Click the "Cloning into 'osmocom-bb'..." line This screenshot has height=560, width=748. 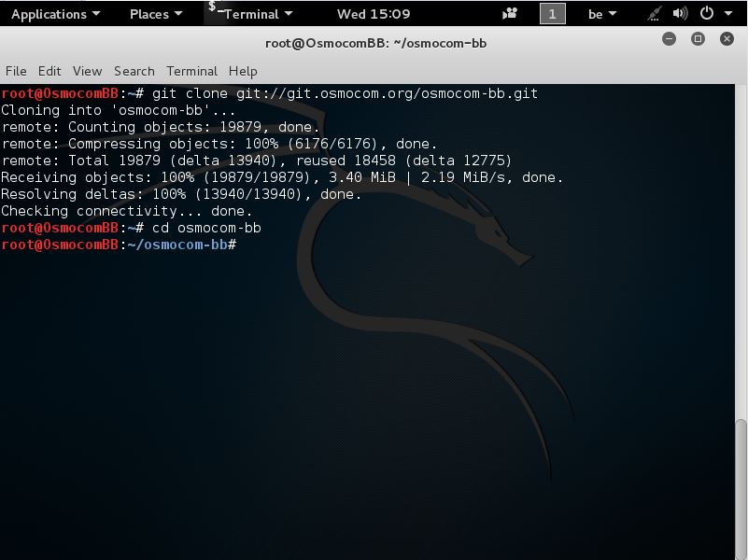point(119,110)
